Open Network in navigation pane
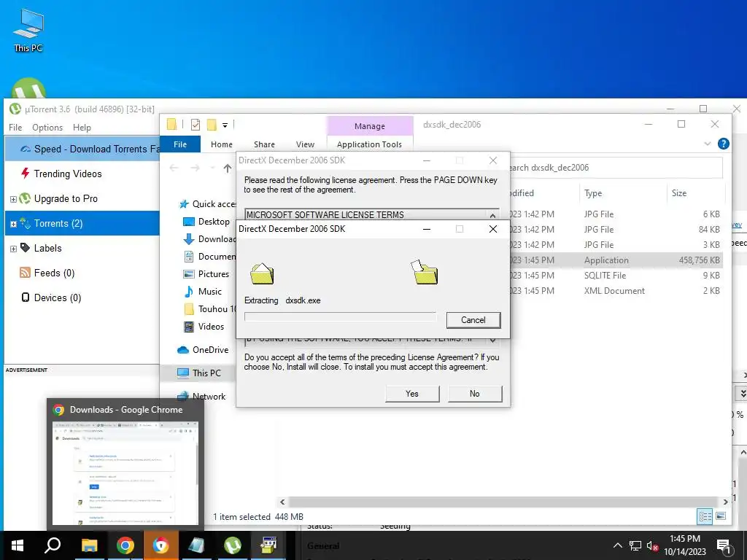This screenshot has width=747, height=560. pyautogui.click(x=201, y=396)
